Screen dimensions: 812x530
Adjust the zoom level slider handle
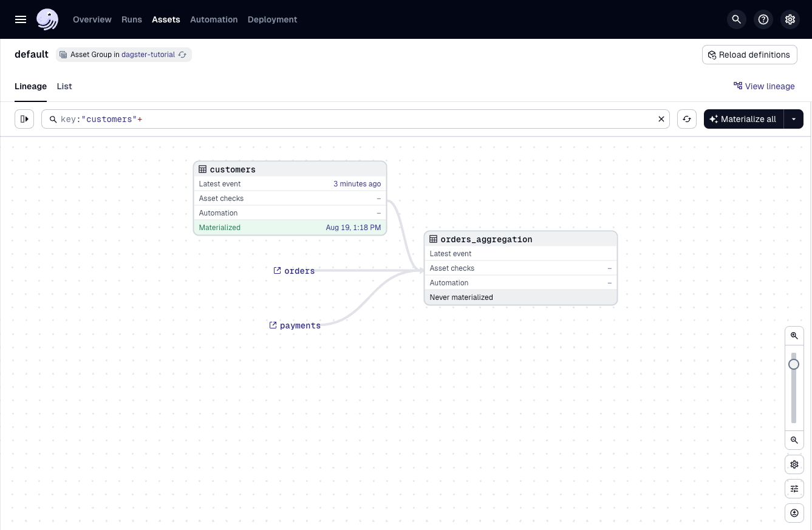794,364
